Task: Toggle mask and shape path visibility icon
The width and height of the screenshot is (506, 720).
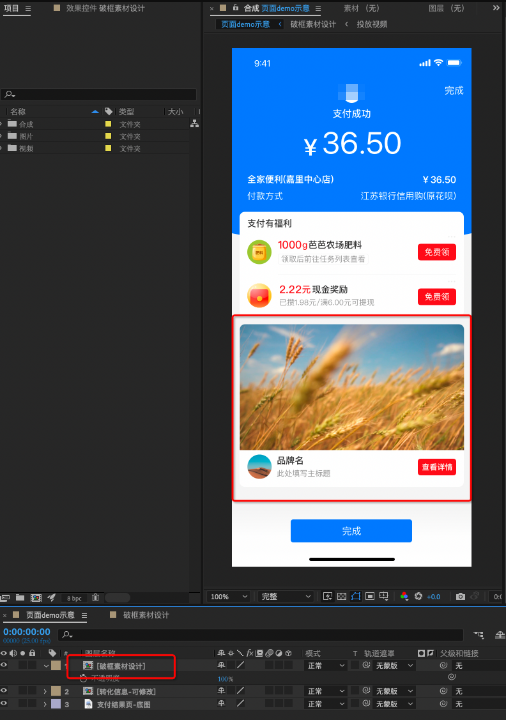Action: (356, 596)
